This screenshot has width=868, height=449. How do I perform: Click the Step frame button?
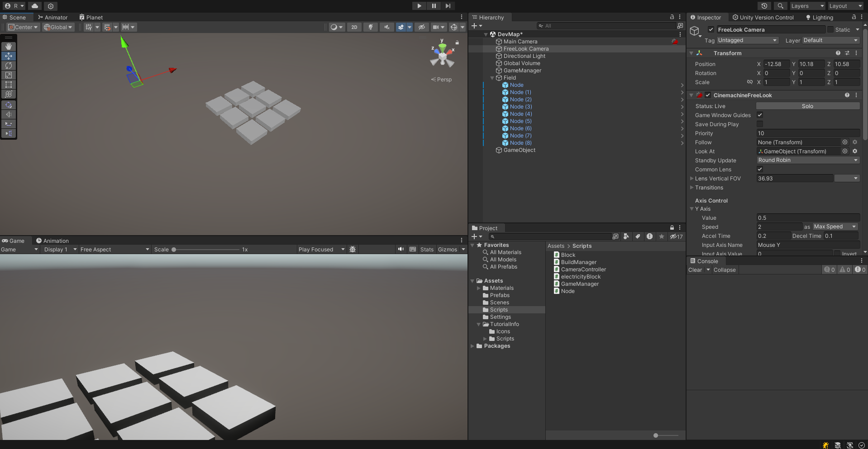[448, 6]
